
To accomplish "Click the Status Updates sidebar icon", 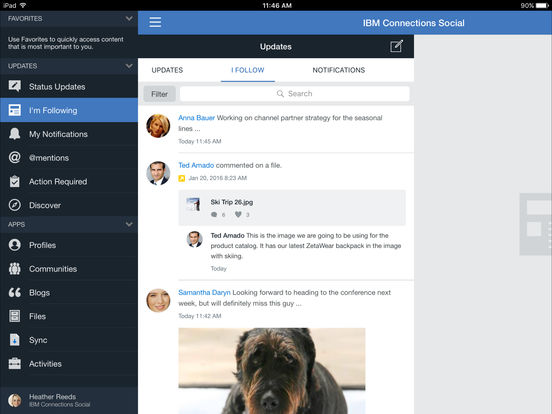I will click(x=15, y=86).
